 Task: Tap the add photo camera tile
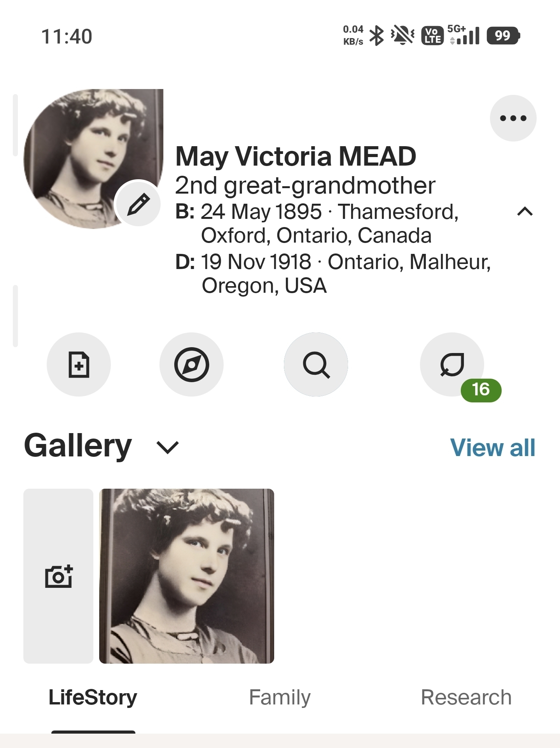click(x=58, y=576)
